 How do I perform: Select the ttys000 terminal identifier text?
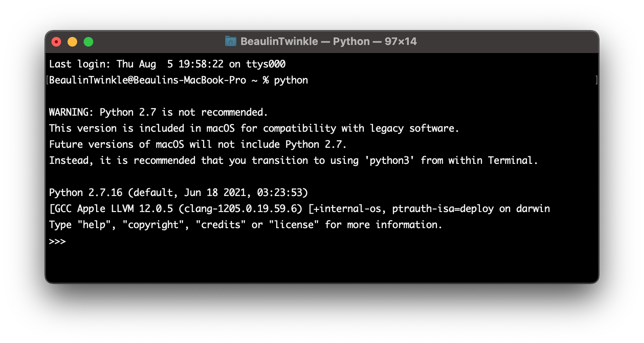coord(266,64)
